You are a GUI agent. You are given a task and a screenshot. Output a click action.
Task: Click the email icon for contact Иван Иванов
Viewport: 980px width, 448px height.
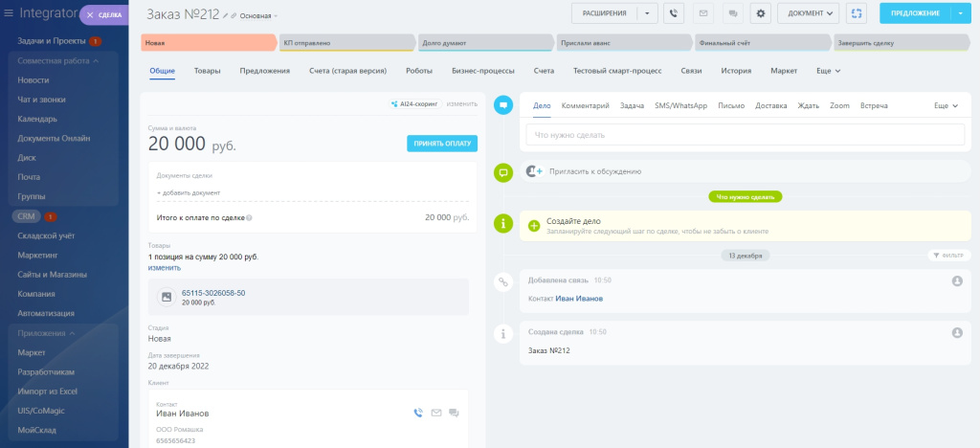pyautogui.click(x=435, y=413)
